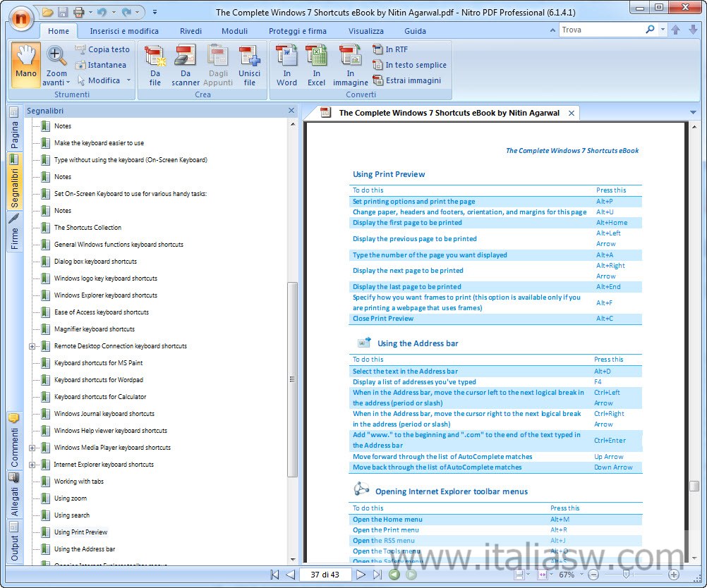
Task: Click the Open folder quick-access icon
Action: (x=47, y=12)
